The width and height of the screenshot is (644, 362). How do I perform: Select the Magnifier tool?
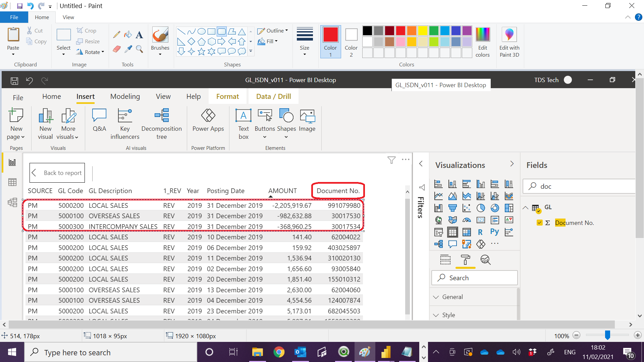(140, 49)
